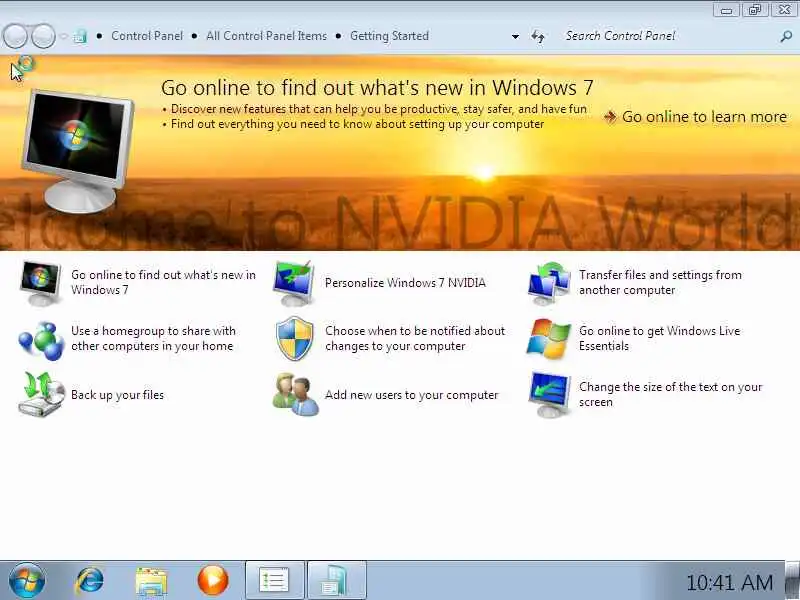Open the recent pages dropdown arrow next to the Forward button
This screenshot has width=800, height=600.
[x=64, y=36]
